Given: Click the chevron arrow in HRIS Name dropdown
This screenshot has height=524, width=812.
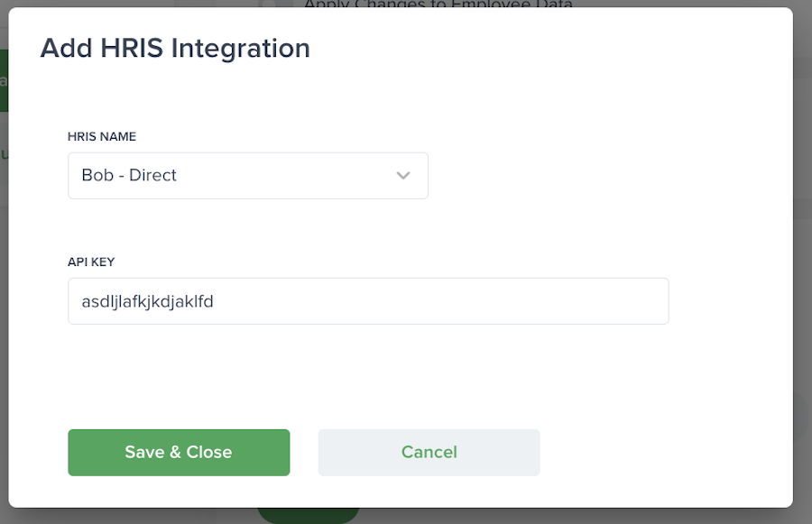Looking at the screenshot, I should click(403, 175).
